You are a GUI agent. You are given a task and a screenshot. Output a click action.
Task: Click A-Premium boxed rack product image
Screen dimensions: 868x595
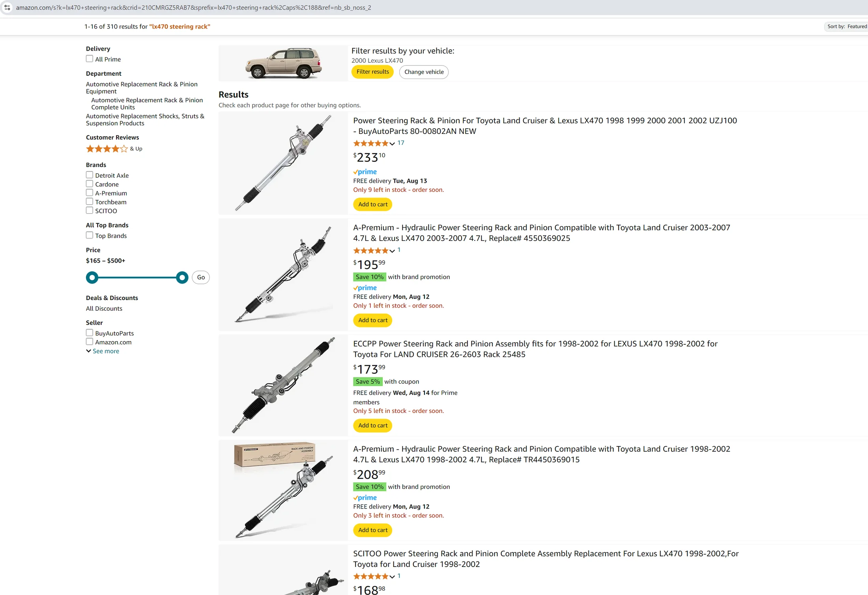tap(283, 491)
